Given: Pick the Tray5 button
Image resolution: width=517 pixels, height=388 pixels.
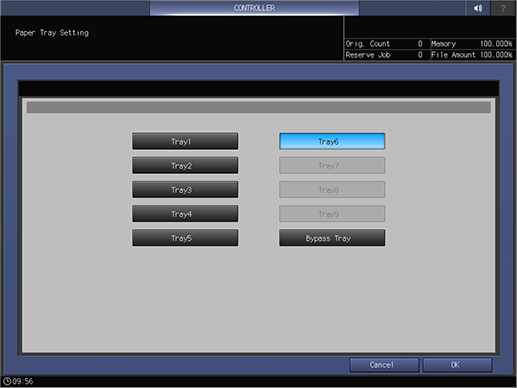Looking at the screenshot, I should point(185,238).
